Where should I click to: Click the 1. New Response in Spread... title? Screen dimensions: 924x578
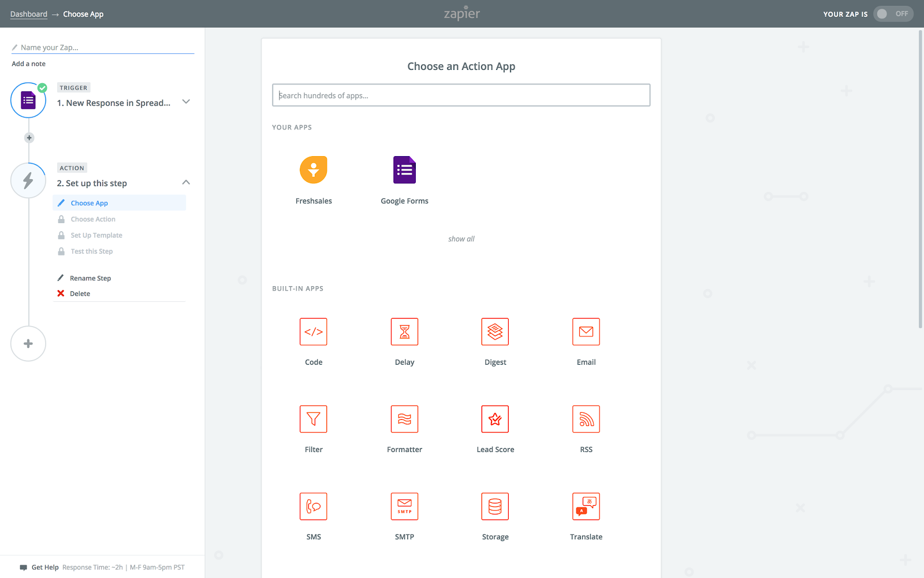tap(114, 103)
